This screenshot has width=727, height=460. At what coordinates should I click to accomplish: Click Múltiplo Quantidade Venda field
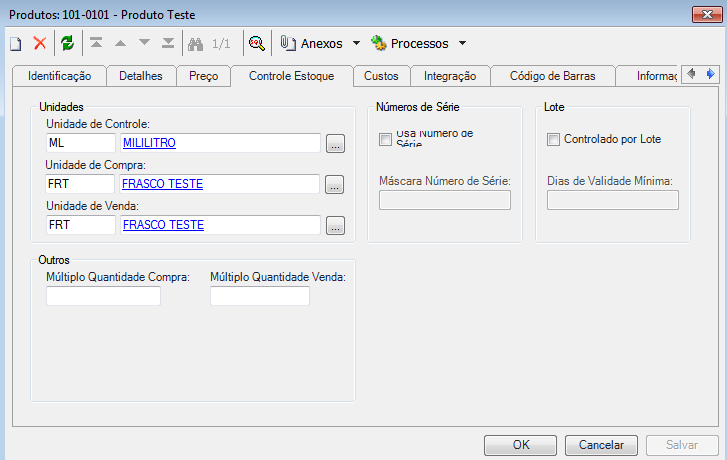pyautogui.click(x=260, y=296)
